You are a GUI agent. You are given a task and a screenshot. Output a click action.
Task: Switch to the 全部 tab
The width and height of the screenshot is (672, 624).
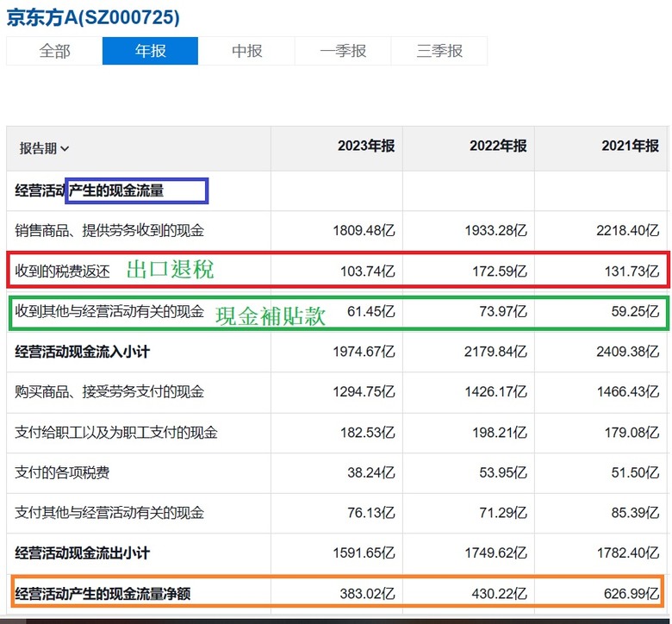pyautogui.click(x=54, y=51)
